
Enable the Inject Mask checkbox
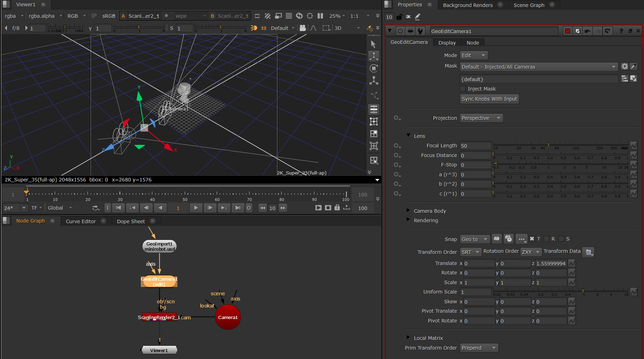click(463, 89)
